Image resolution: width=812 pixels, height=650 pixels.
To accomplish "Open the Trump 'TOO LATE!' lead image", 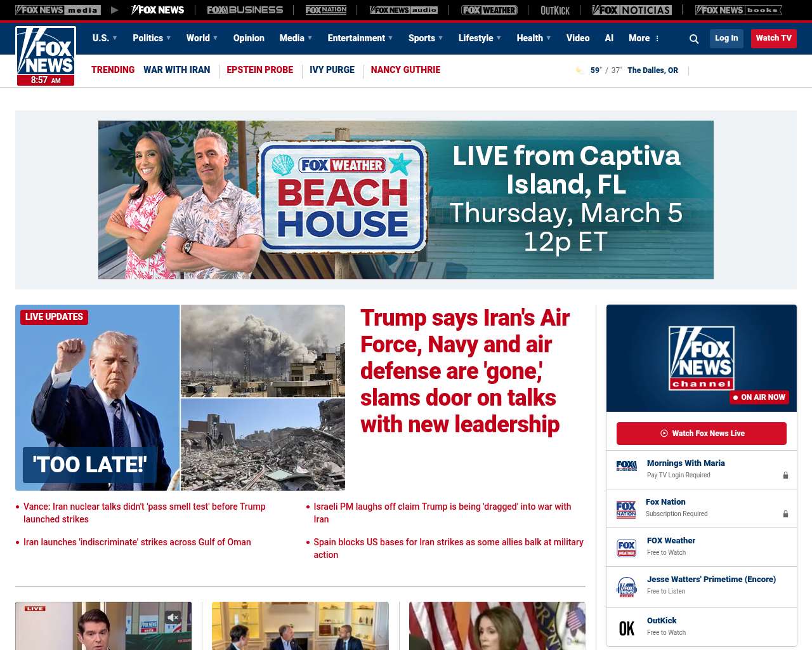I will (98, 397).
